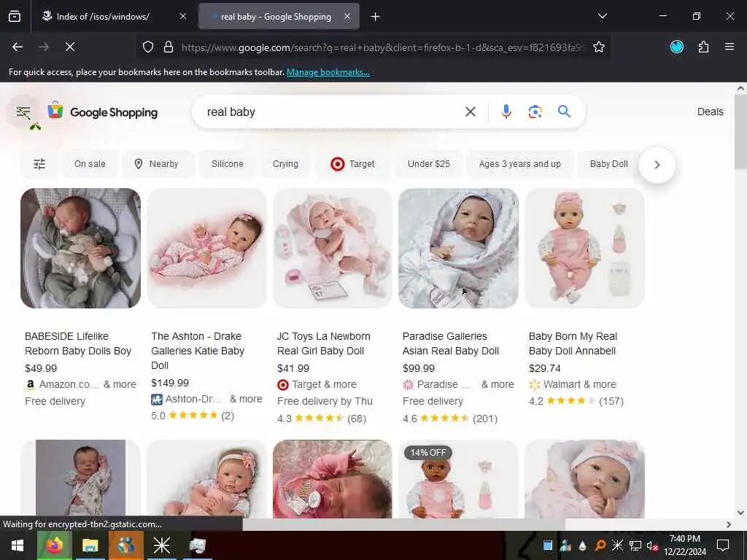Screen dimensions: 747x560
Task: Toggle the 'On sale' filter chip
Action: [90, 164]
